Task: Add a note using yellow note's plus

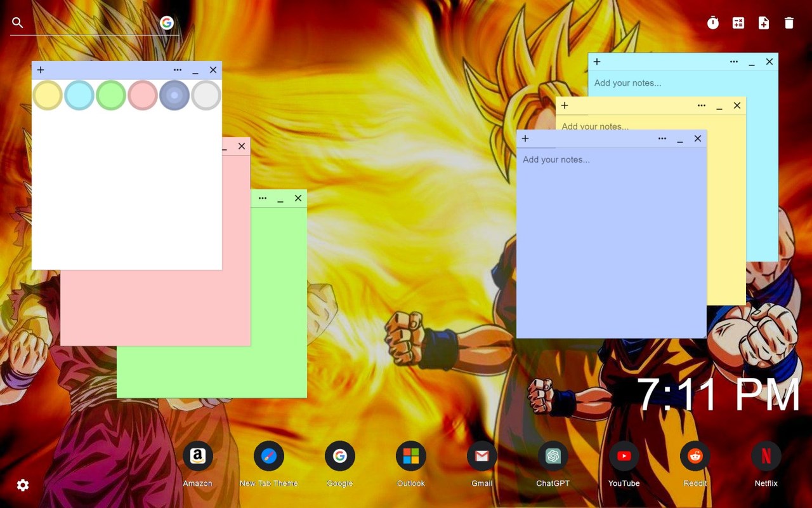Action: (565, 105)
